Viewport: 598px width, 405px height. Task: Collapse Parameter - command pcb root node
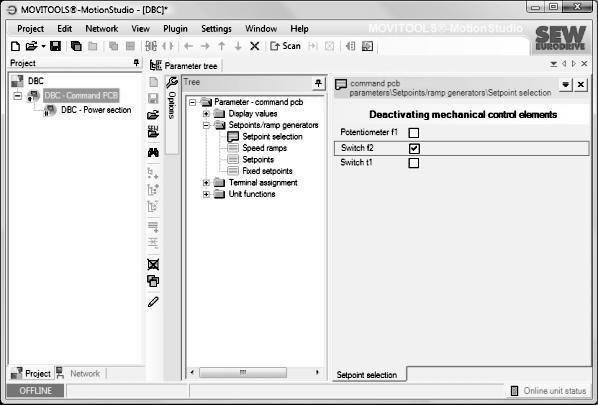pyautogui.click(x=193, y=102)
